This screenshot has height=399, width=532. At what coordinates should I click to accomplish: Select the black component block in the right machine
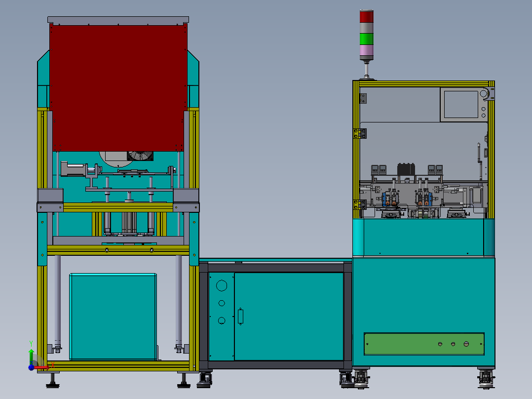click(x=406, y=169)
